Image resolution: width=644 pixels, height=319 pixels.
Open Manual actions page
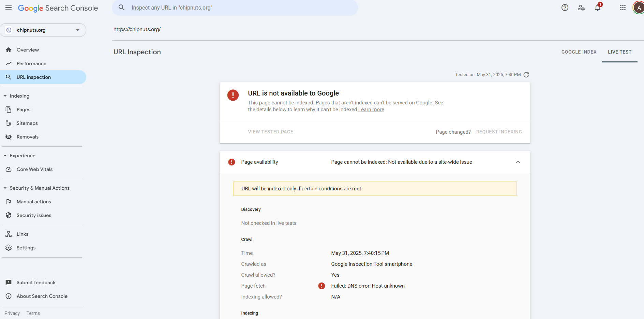pyautogui.click(x=43, y=202)
